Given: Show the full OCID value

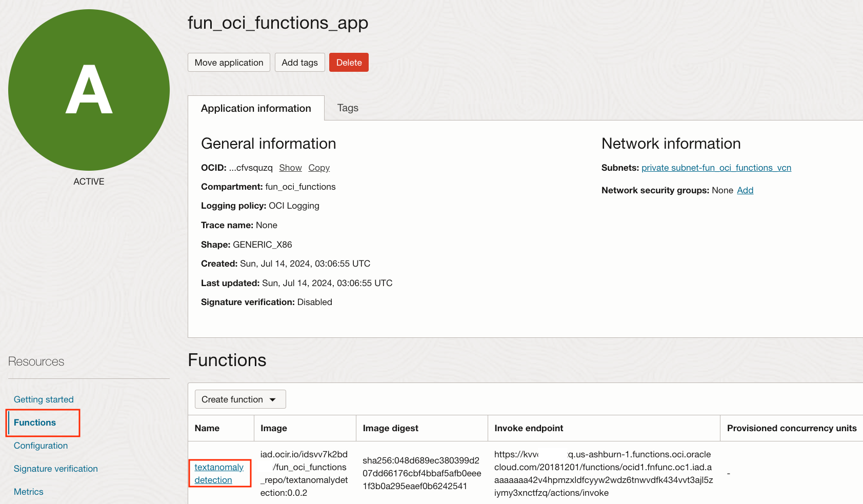Looking at the screenshot, I should coord(290,168).
